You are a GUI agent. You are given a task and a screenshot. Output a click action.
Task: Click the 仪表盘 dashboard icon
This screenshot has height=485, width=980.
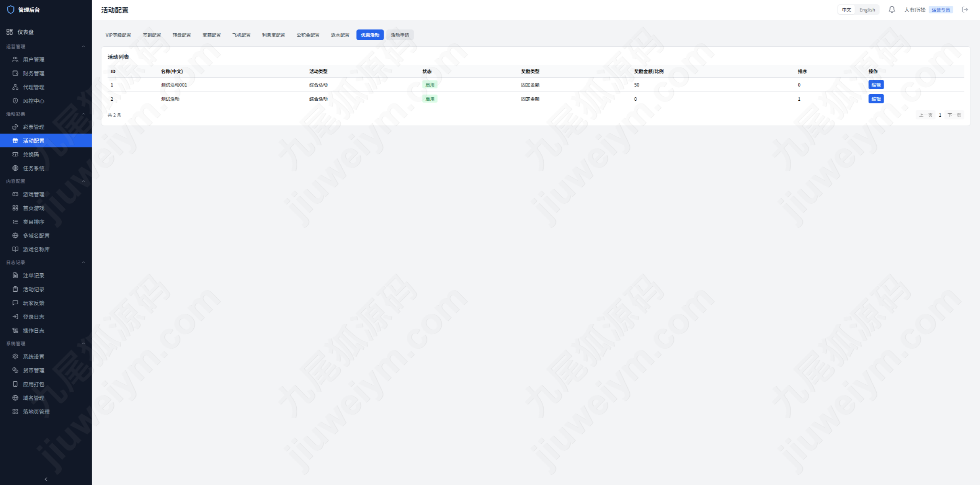pos(10,32)
